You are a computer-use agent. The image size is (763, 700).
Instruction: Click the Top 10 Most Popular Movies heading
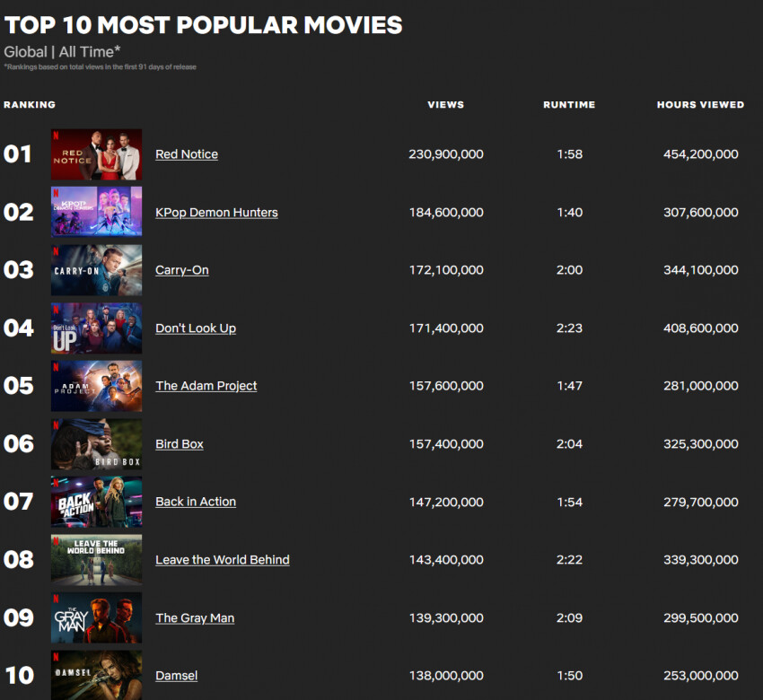coord(204,25)
